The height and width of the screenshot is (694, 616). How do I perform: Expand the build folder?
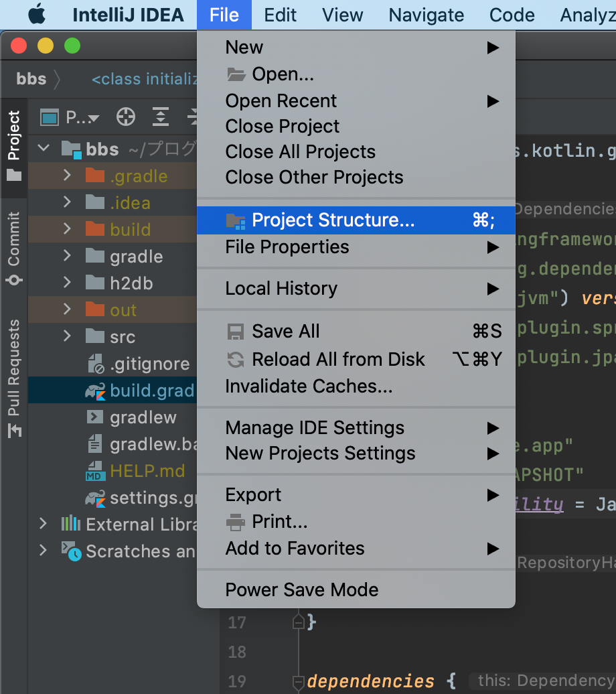click(67, 229)
